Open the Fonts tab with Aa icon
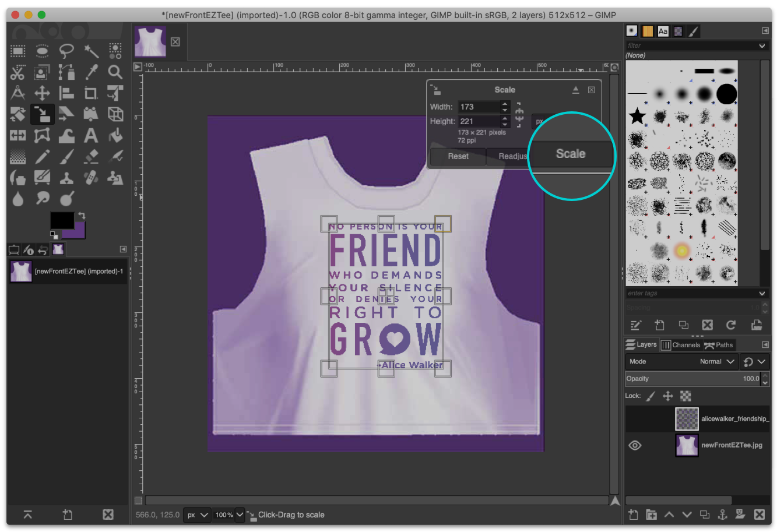The width and height of the screenshot is (777, 532). [x=663, y=31]
